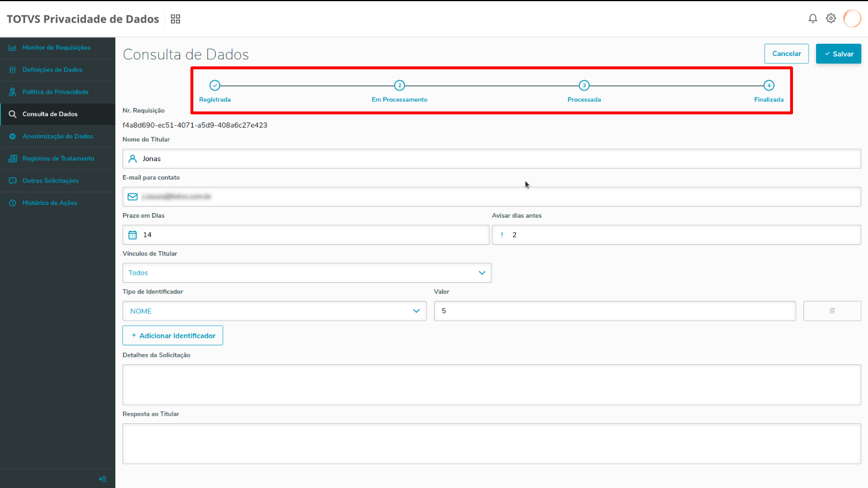Viewport: 868px width, 488px height.
Task: Go to Política de Privacidade
Action: (58, 92)
